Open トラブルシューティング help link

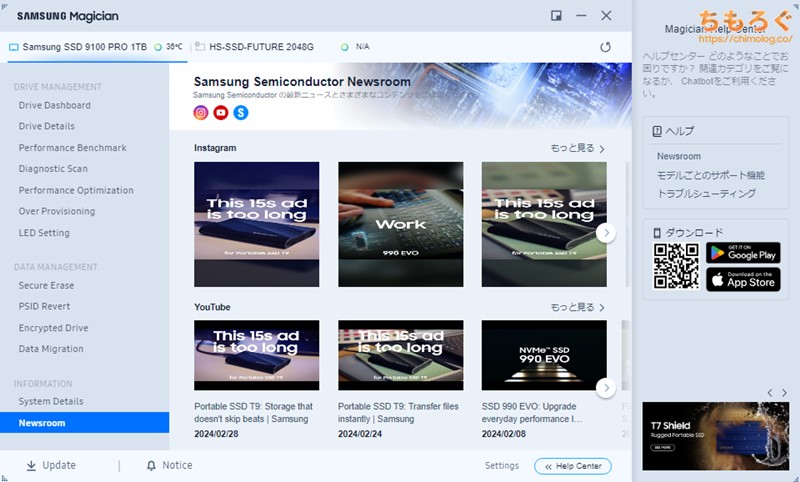coord(706,194)
